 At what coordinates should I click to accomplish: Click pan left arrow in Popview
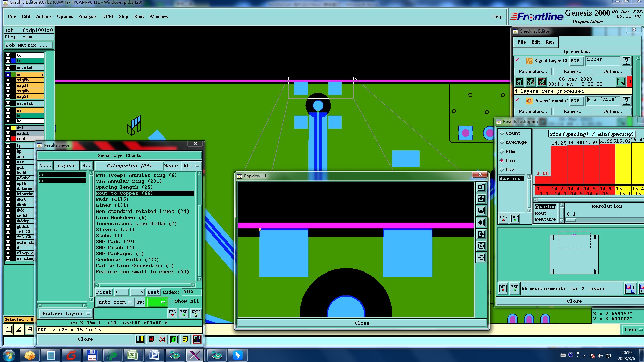point(481,223)
